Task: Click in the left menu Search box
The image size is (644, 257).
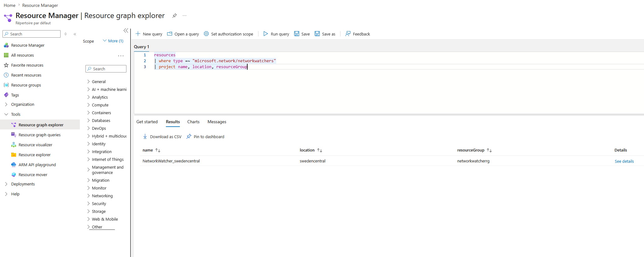Action: click(x=31, y=34)
